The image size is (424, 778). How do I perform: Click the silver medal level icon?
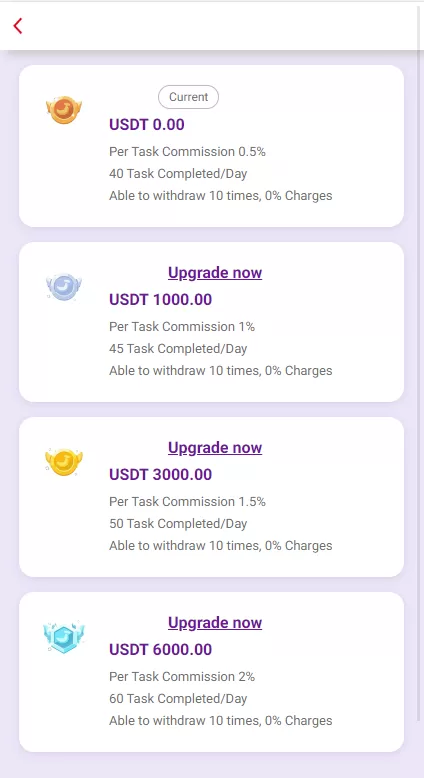click(64, 286)
